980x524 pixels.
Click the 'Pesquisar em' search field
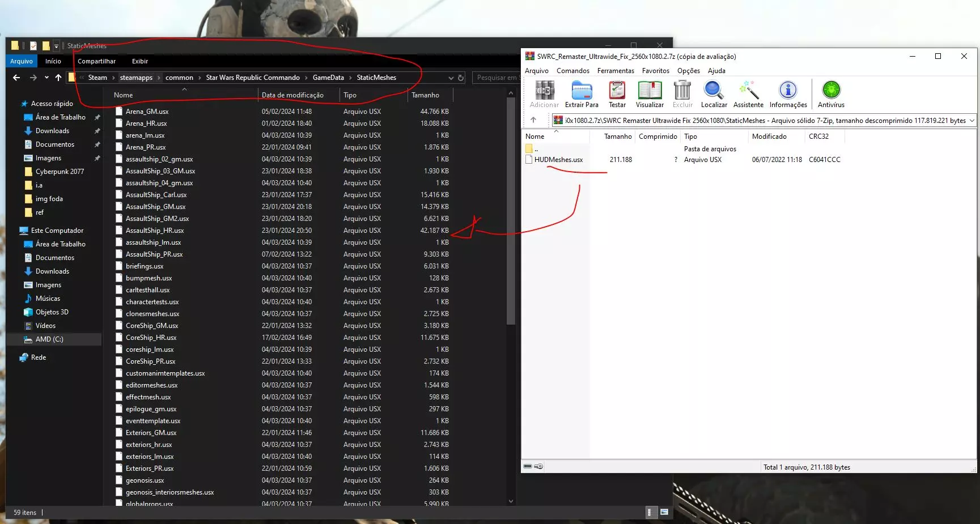497,78
